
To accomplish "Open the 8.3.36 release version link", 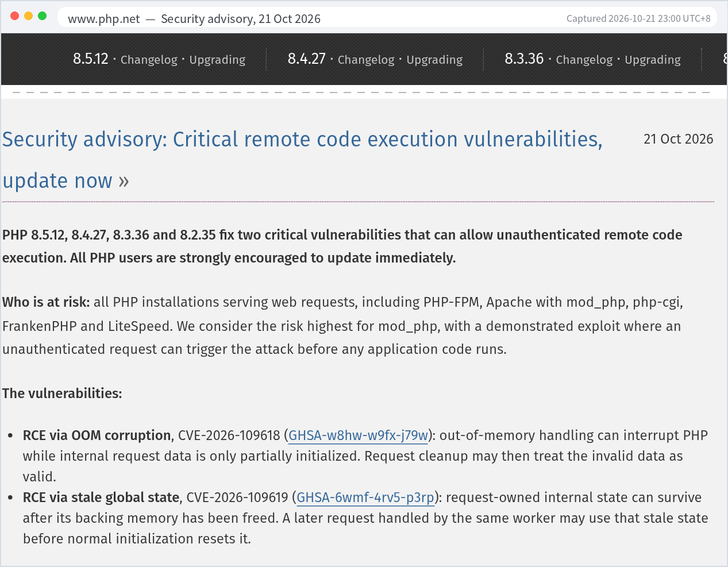I will pos(524,59).
